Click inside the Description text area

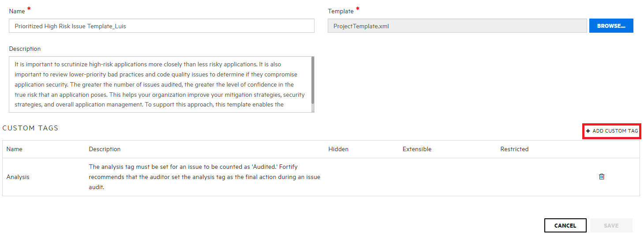click(x=160, y=84)
